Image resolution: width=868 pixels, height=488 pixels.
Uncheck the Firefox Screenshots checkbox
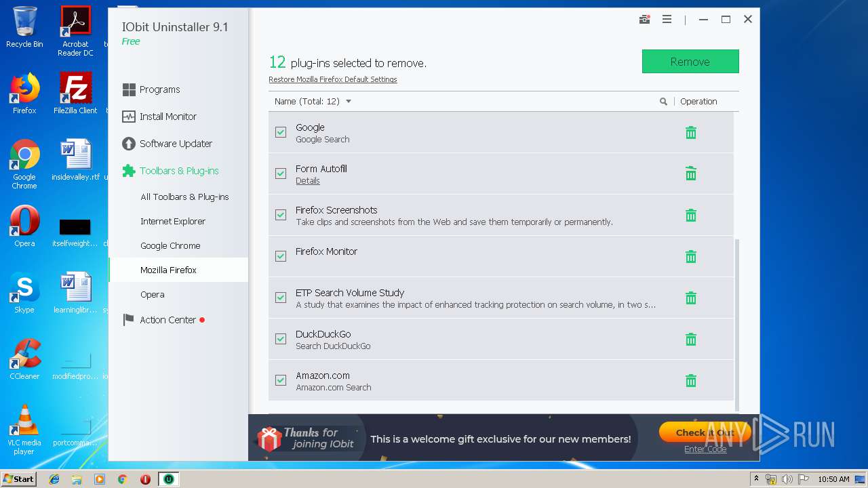coord(281,215)
